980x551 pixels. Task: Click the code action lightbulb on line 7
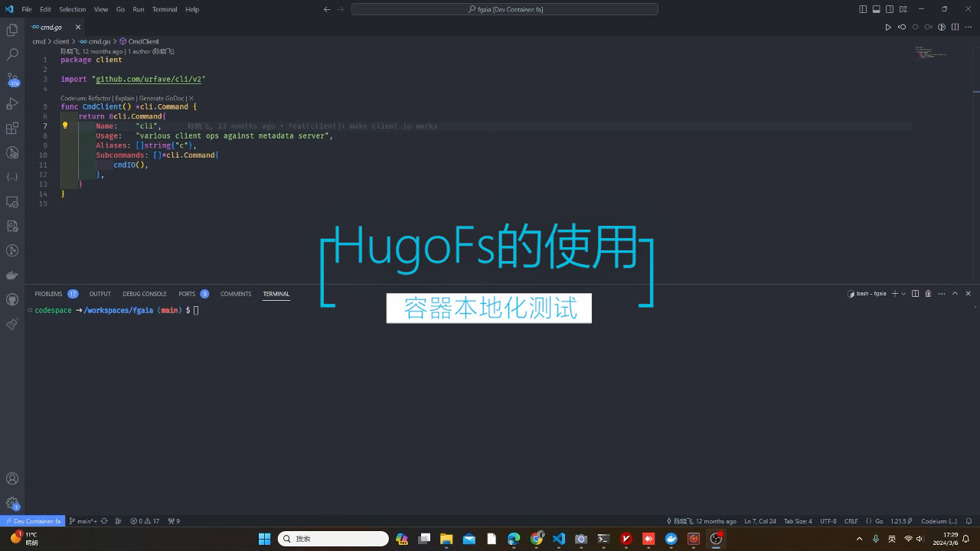point(65,126)
